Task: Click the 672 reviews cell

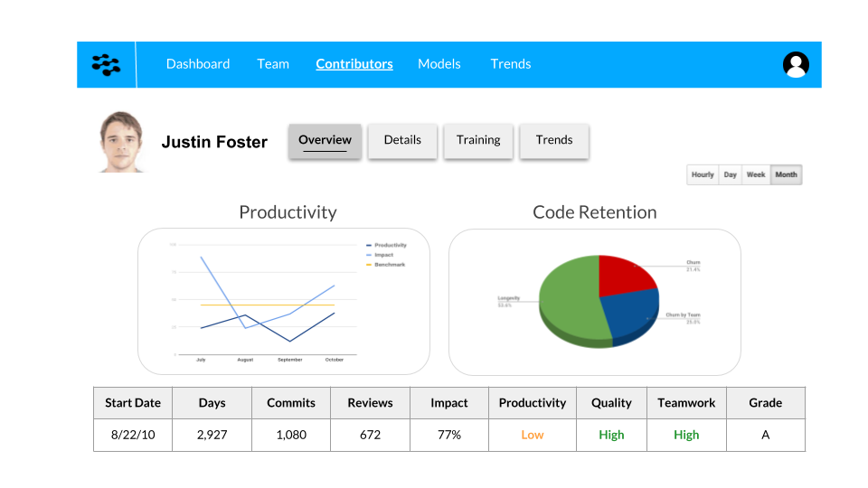Action: (371, 435)
